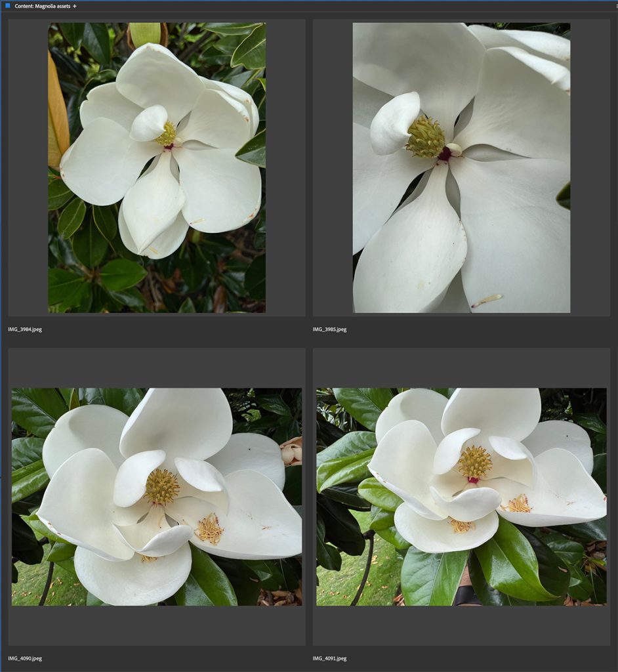Click gray margin left of IMG_3985 photo
The height and width of the screenshot is (672, 618).
tap(333, 168)
